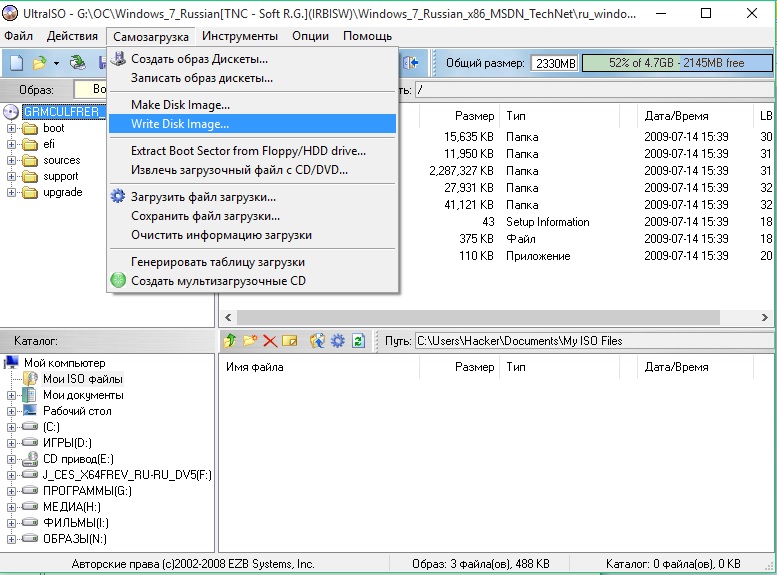Expand the upgrade folder node

[x=11, y=192]
